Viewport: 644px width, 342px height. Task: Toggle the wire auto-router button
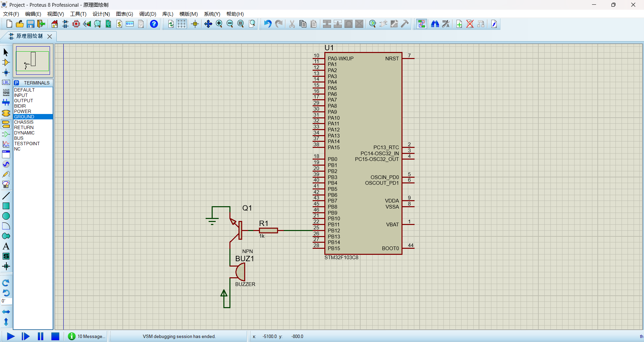[422, 24]
